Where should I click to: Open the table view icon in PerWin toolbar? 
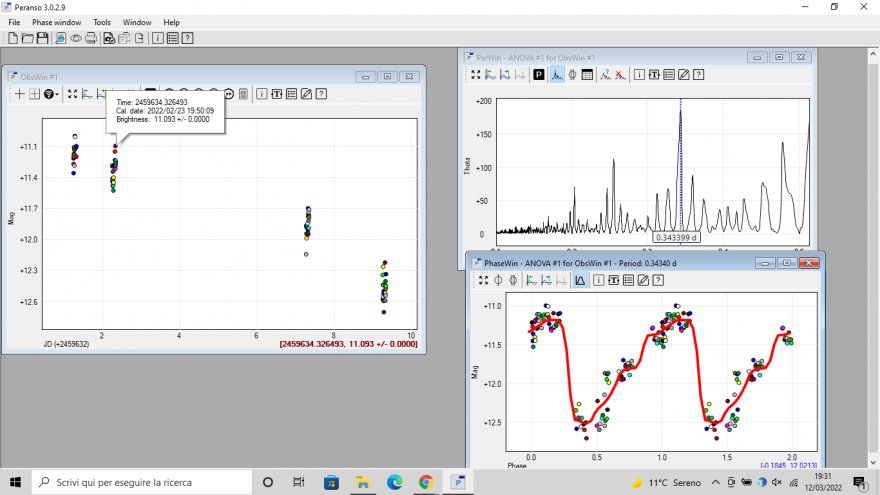[x=589, y=74]
